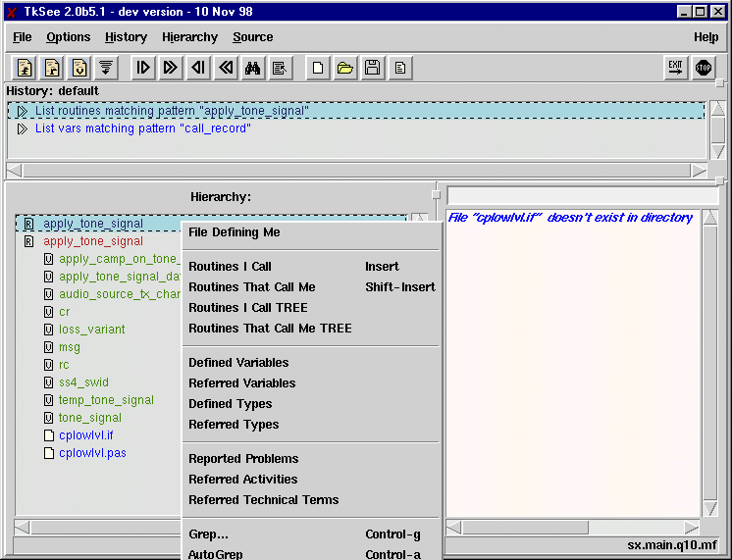Open the Hierarchy menu
Screen dimensions: 732x560
pyautogui.click(x=190, y=37)
